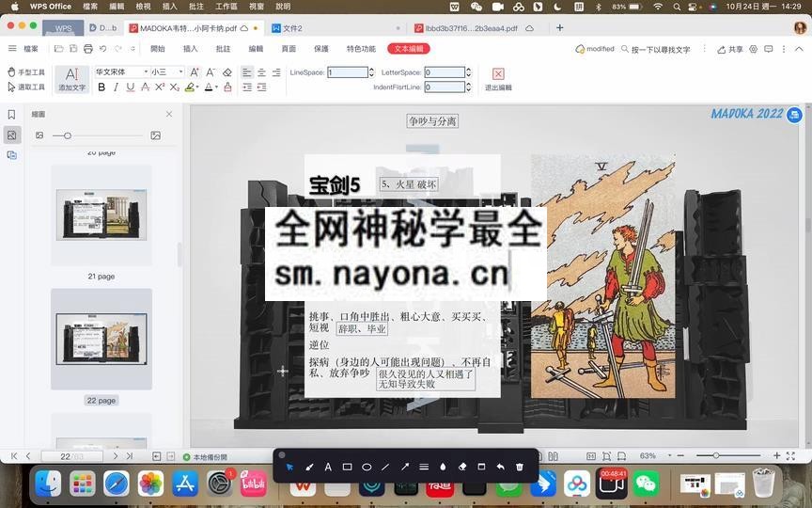
Task: Open the 保護 ribbon tab
Action: 321,49
